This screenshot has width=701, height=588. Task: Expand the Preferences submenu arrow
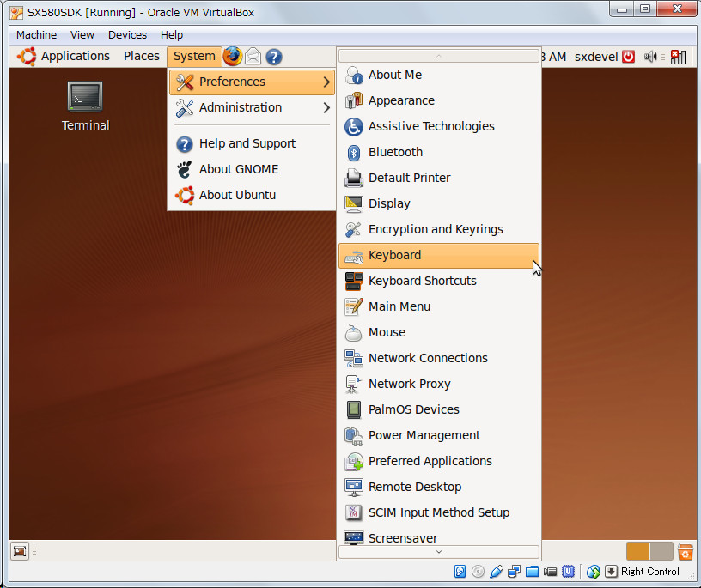[x=326, y=82]
